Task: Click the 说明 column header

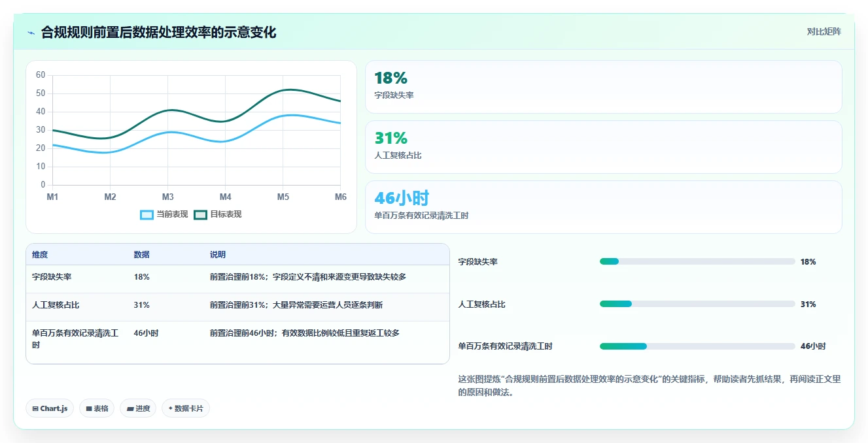Action: click(218, 255)
